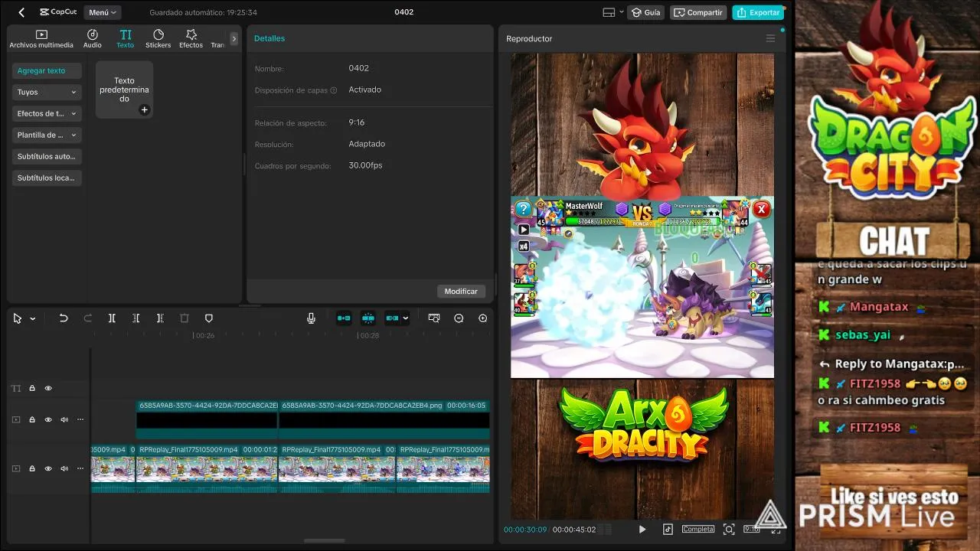Mute the RPReplay video track
Screen dimensions: 980x551
pos(64,468)
